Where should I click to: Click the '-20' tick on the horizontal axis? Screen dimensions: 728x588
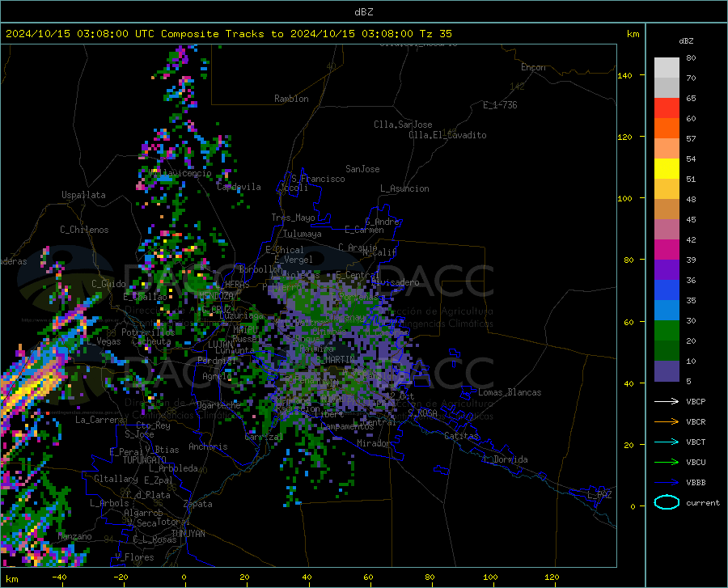(121, 577)
